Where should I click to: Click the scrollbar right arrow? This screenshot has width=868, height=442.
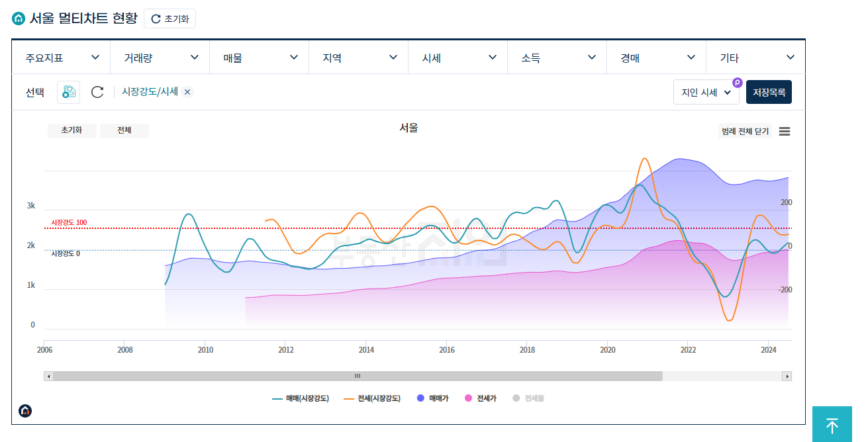pos(787,376)
